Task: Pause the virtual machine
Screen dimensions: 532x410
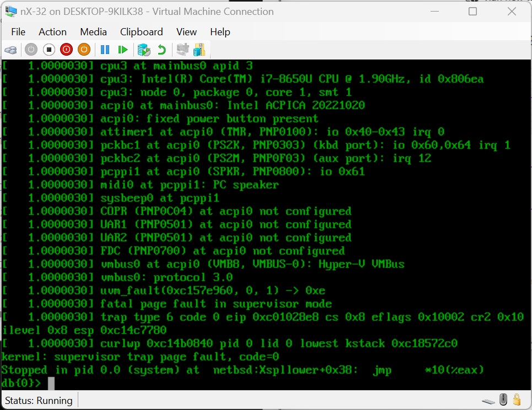Action: [105, 50]
